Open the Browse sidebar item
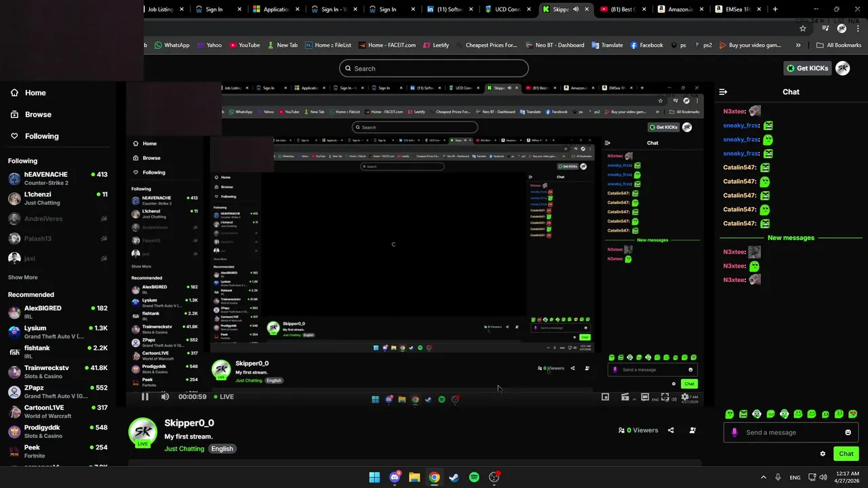The height and width of the screenshot is (488, 868). (x=31, y=115)
